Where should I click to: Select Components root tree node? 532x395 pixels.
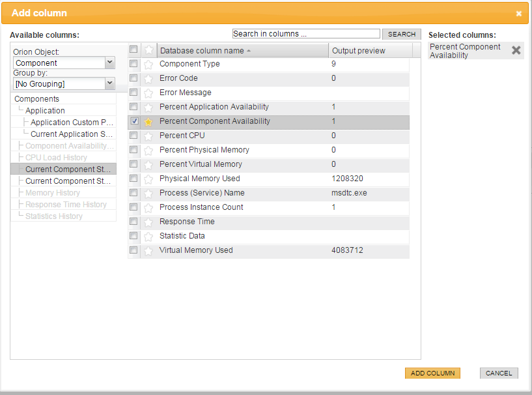coord(36,99)
